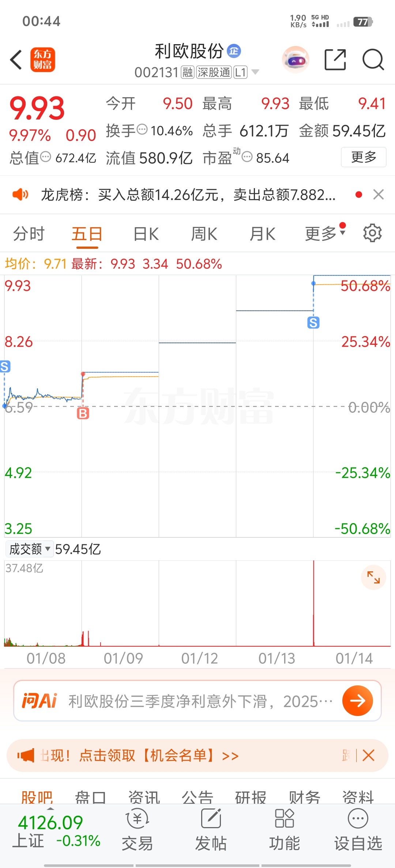Image resolution: width=395 pixels, height=868 pixels.
Task: Close the 机会名单 promotion banner
Action: click(368, 755)
